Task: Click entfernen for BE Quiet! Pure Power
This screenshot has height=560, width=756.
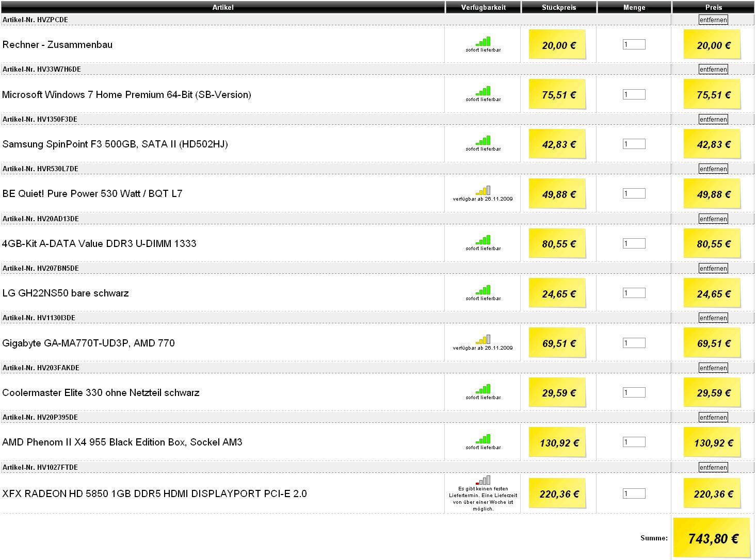Action: 713,169
